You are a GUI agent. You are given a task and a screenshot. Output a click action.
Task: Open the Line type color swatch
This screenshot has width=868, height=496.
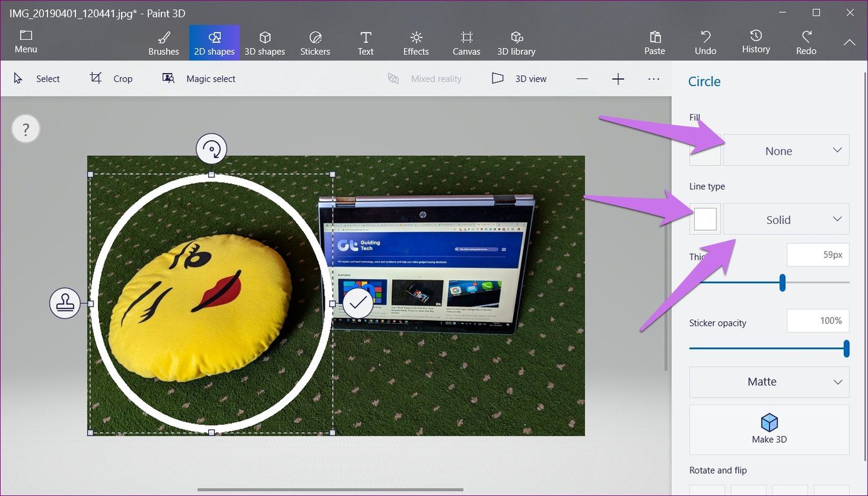(705, 219)
